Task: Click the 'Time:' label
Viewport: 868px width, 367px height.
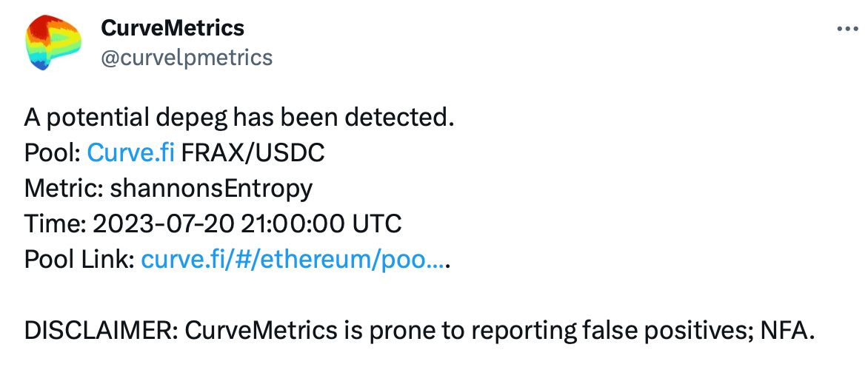Action: click(x=56, y=224)
